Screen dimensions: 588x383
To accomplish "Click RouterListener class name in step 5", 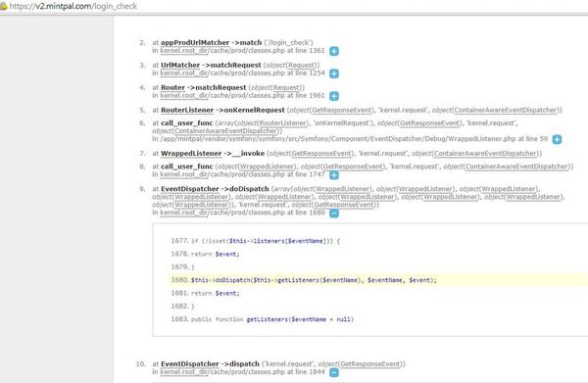I will tap(187, 110).
